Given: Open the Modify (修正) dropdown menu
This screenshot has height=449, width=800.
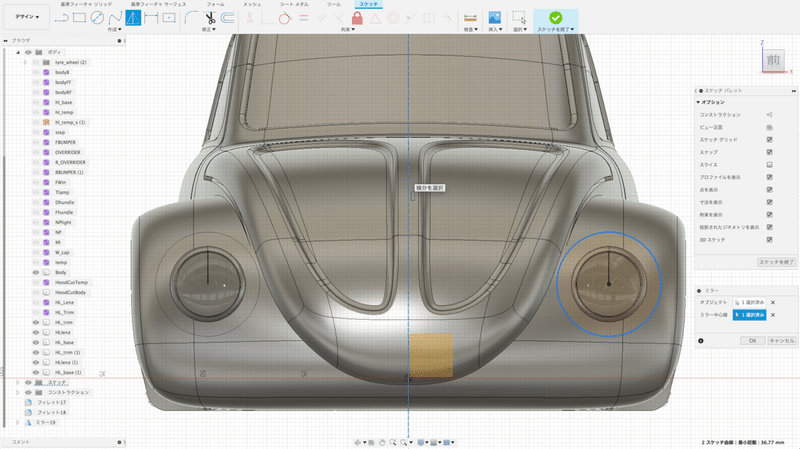Looking at the screenshot, I should tap(209, 30).
